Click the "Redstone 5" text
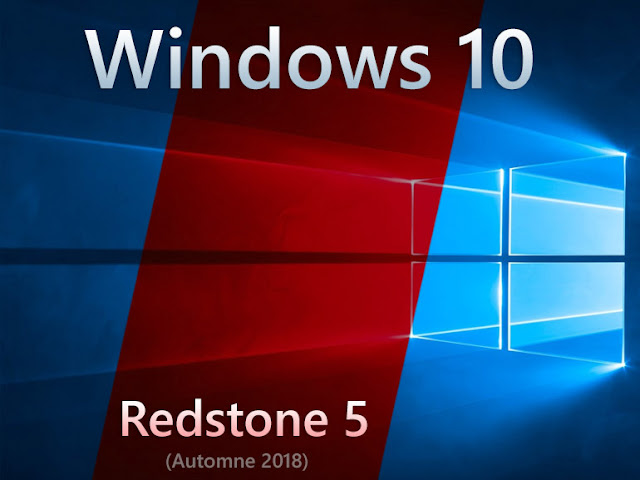The width and height of the screenshot is (640, 480). click(x=244, y=420)
